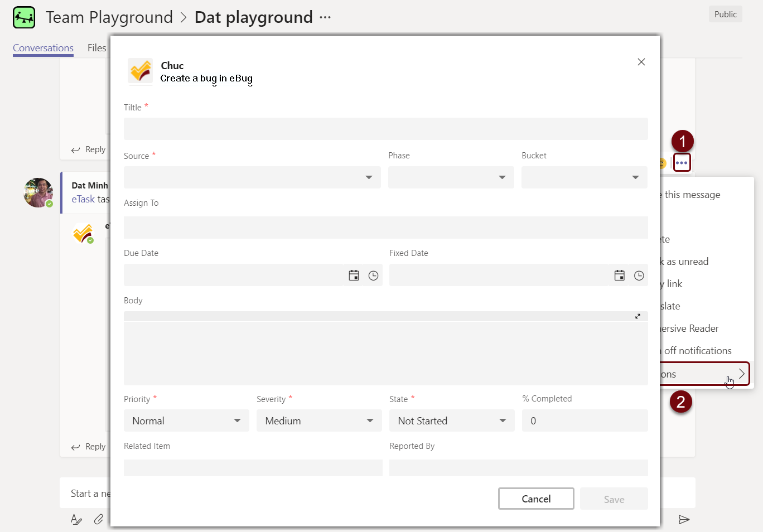Open the Due Date calendar picker icon
This screenshot has width=763, height=532.
pyautogui.click(x=354, y=275)
